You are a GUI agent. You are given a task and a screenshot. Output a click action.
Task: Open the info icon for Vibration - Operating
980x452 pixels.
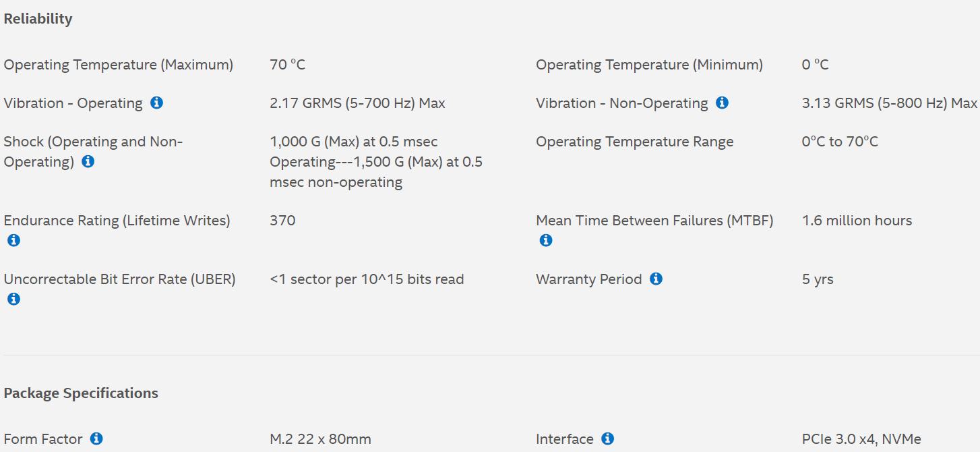pyautogui.click(x=156, y=103)
